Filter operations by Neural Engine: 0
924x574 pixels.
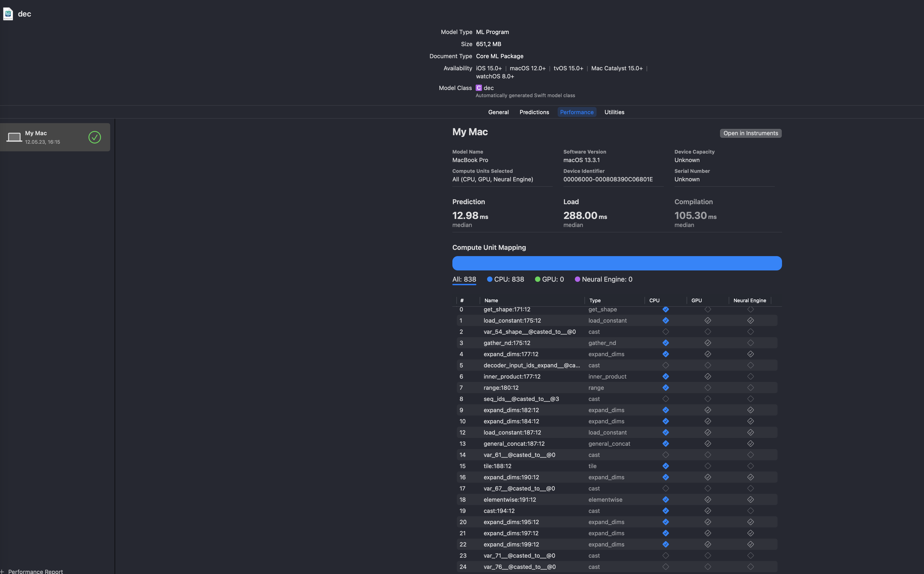coord(604,279)
